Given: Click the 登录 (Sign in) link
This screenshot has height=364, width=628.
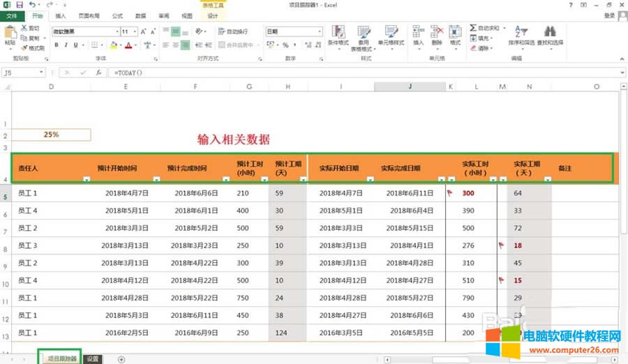Looking at the screenshot, I should [610, 15].
